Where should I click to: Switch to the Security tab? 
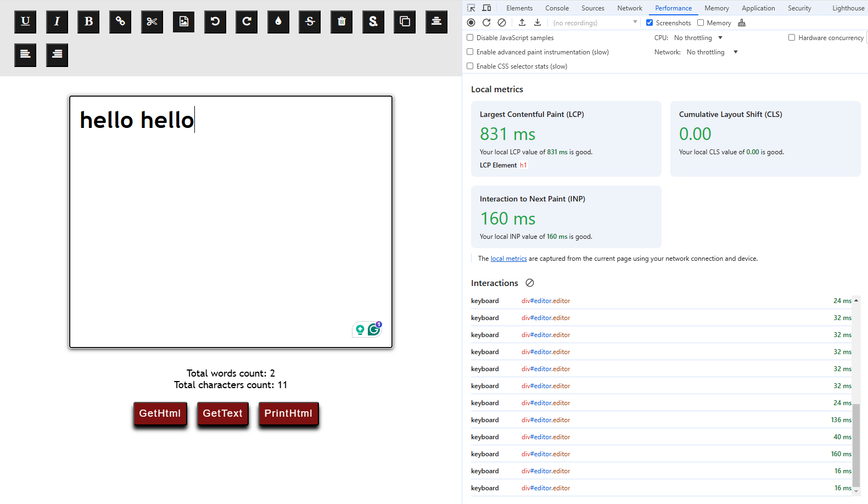pyautogui.click(x=799, y=8)
